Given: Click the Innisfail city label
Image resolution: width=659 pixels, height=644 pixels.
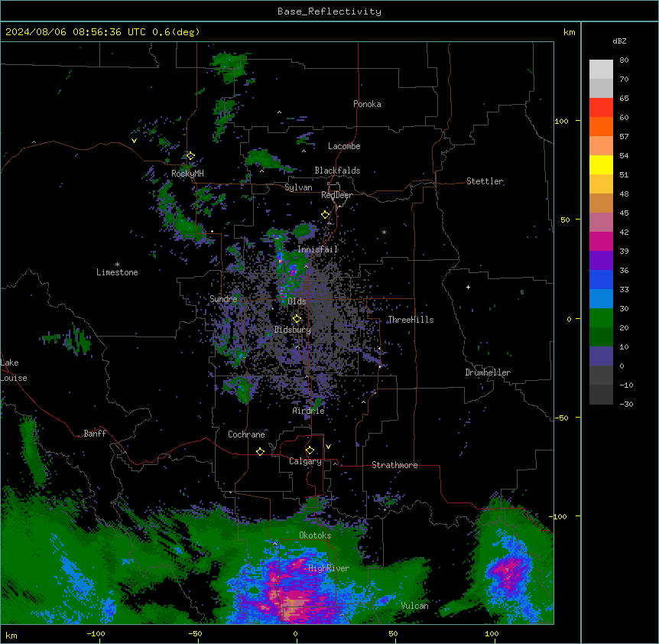Looking at the screenshot, I should (318, 249).
